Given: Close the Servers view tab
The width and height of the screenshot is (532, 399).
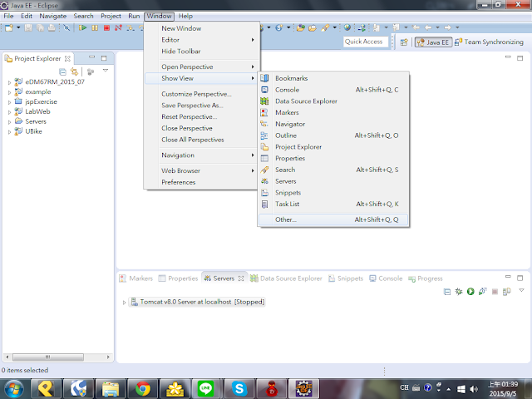Looking at the screenshot, I should pyautogui.click(x=241, y=278).
